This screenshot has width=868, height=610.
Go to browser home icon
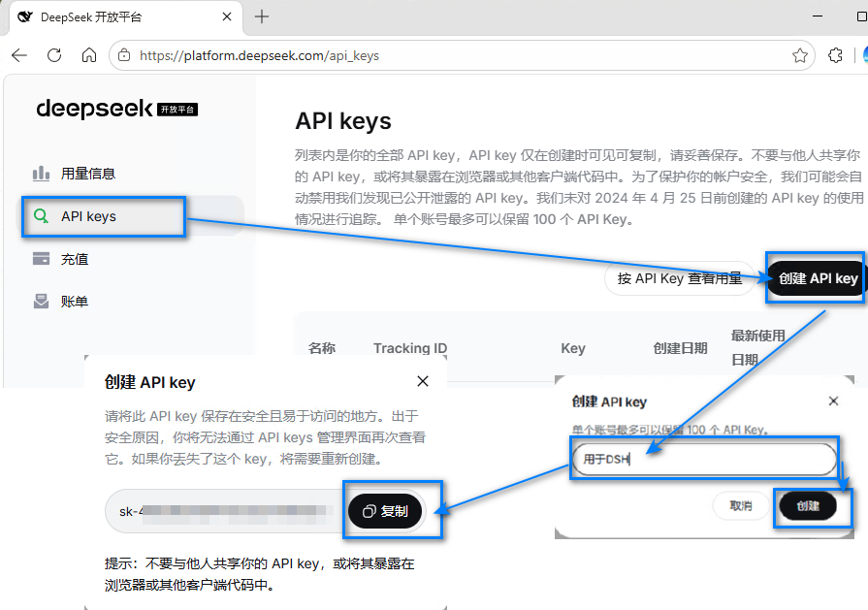[88, 55]
